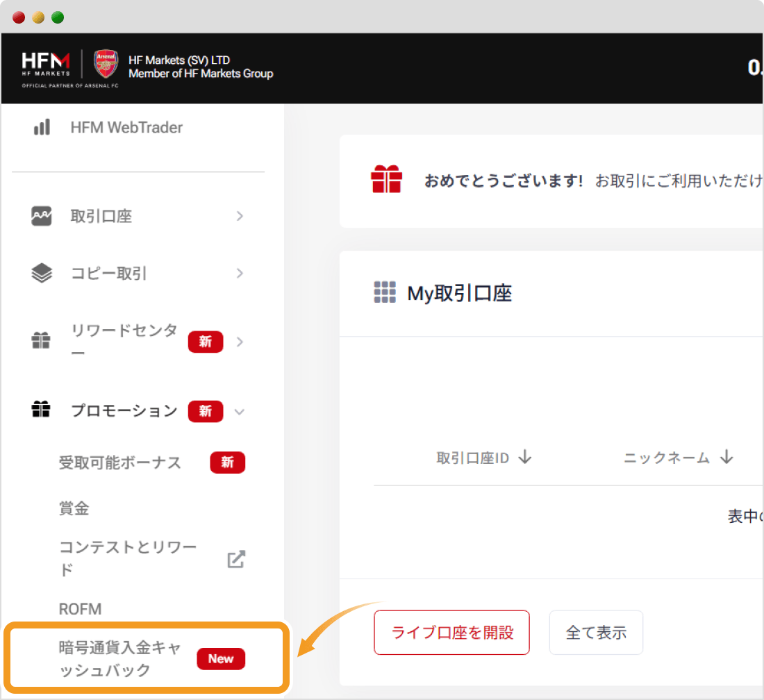The height and width of the screenshot is (700, 764).
Task: Expand the コピー取引 chevron
Action: click(240, 274)
